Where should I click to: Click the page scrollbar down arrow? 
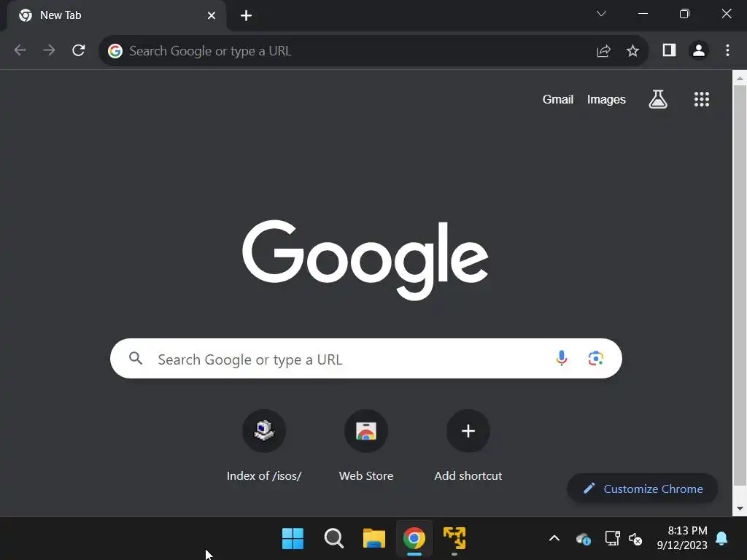click(x=740, y=508)
